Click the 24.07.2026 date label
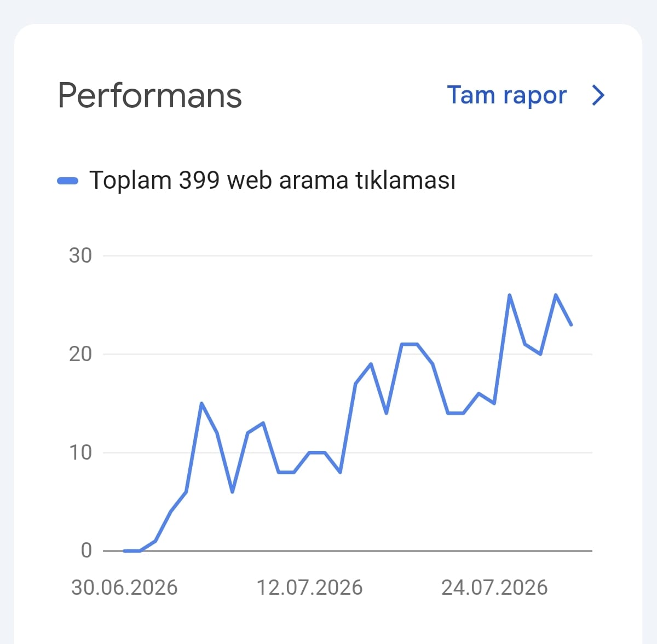The width and height of the screenshot is (657, 644). tap(494, 588)
